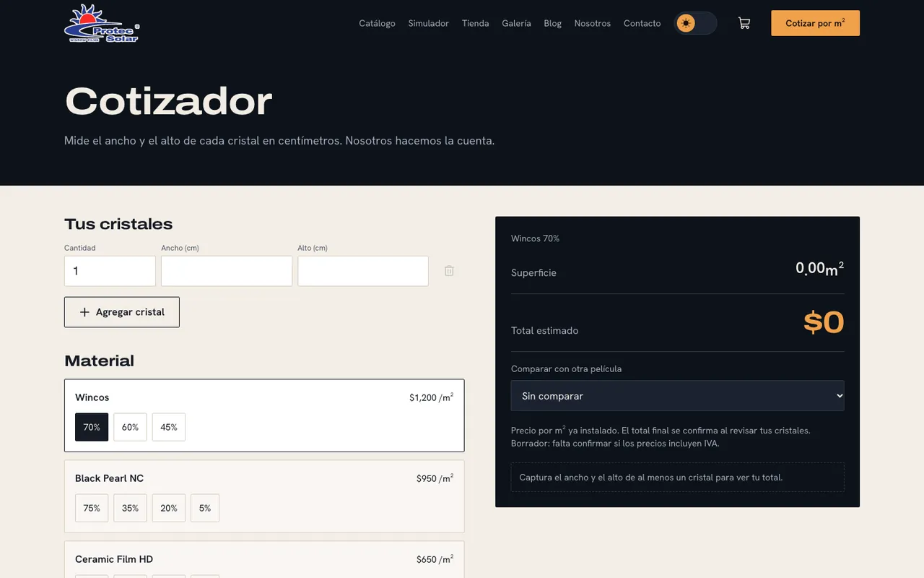Click the Cotizar por m² button
This screenshot has height=578, width=924.
815,23
